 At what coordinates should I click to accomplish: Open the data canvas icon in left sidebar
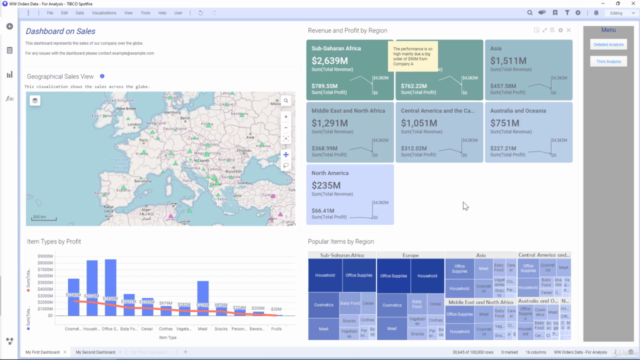[9, 341]
